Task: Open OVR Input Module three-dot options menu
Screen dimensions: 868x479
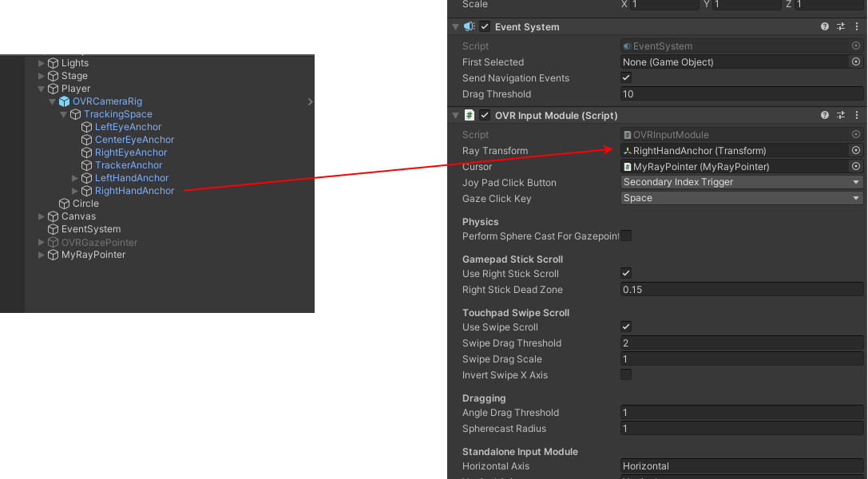Action: point(856,115)
